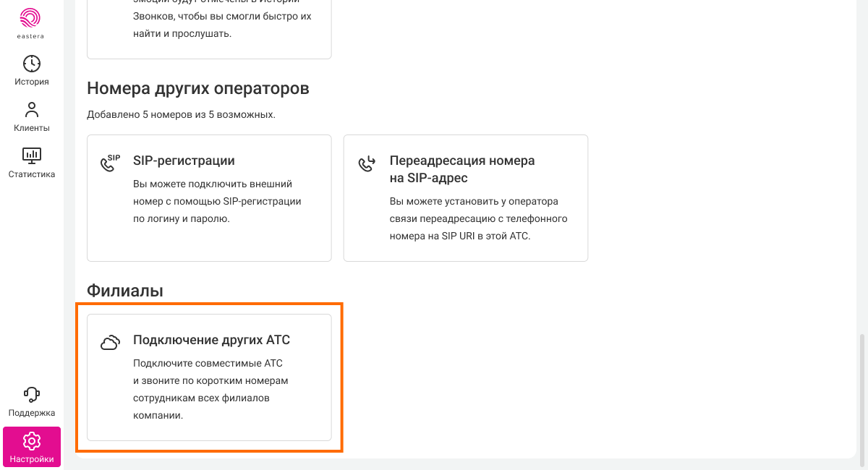
Task: Click the cloud icon under Филиалы
Action: click(110, 343)
